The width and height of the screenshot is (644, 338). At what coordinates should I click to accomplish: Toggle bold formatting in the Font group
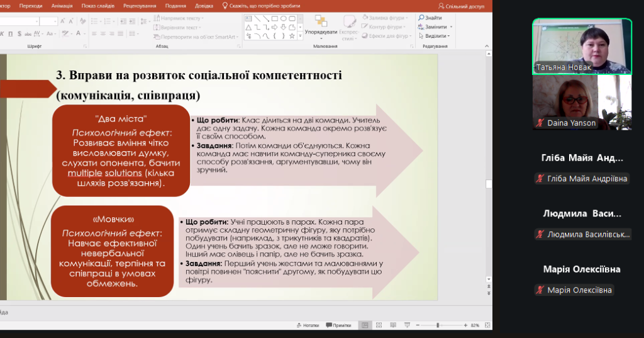2,35
